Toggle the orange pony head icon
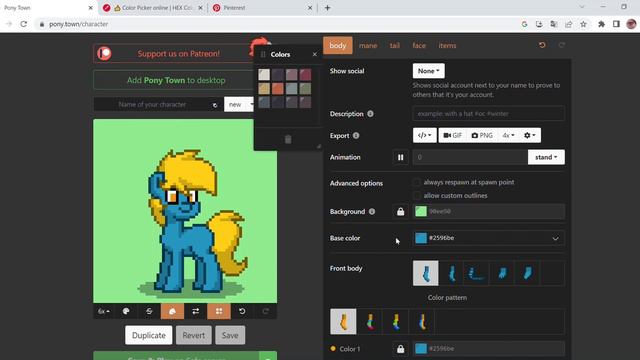 pyautogui.click(x=172, y=311)
